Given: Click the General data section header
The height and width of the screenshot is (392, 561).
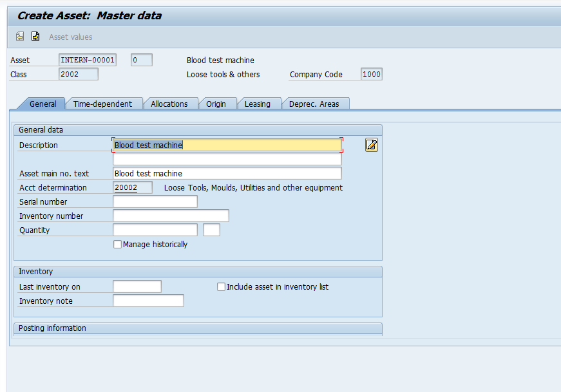Looking at the screenshot, I should tap(198, 130).
